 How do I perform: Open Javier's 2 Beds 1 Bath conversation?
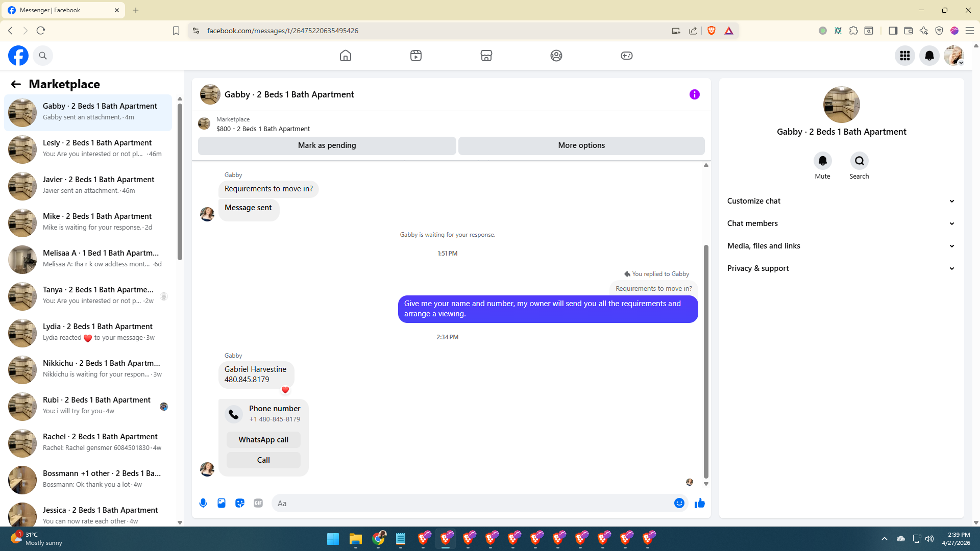pos(88,186)
